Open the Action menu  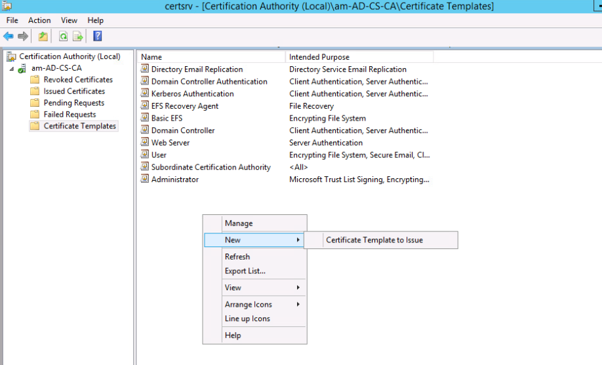point(39,20)
